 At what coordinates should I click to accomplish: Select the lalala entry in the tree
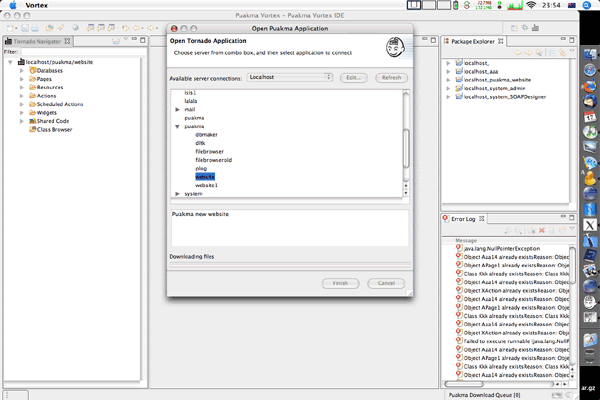(191, 101)
